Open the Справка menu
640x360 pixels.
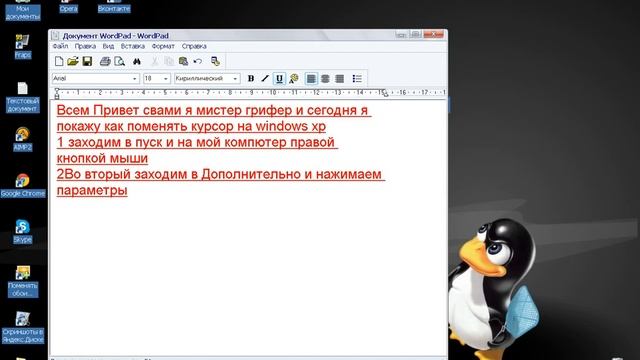[194, 46]
